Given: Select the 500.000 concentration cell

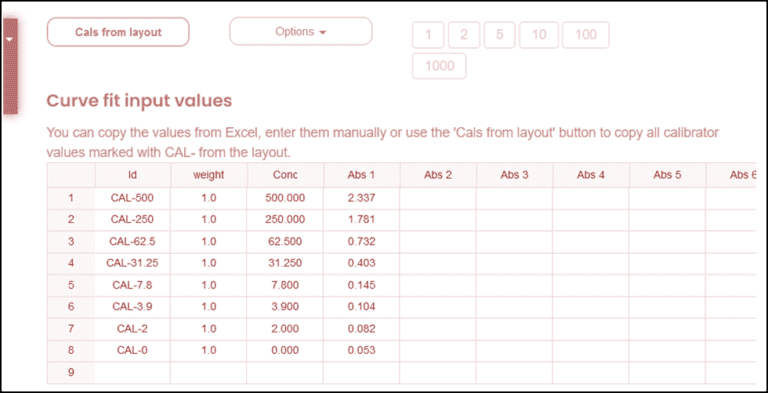Looking at the screenshot, I should (x=285, y=198).
